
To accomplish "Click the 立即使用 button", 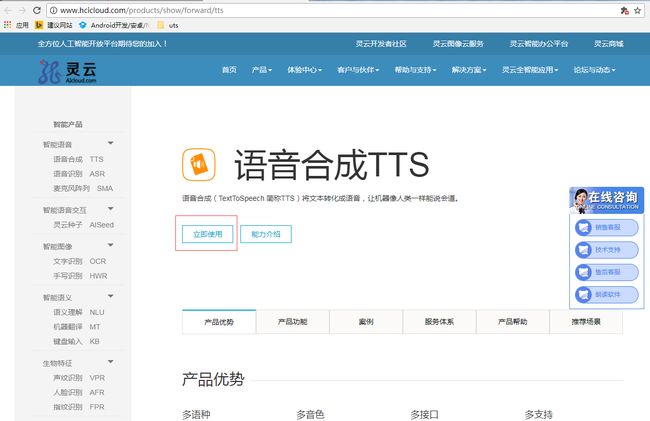I will 208,234.
